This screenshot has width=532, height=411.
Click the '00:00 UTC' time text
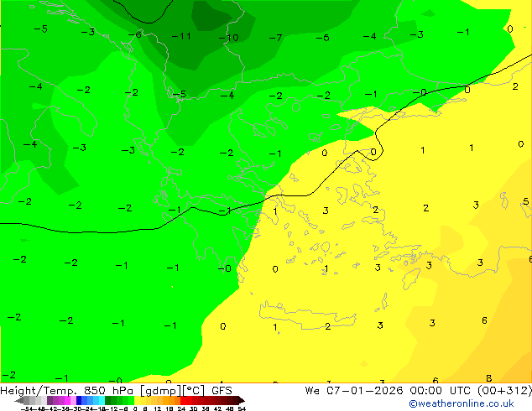(442, 391)
